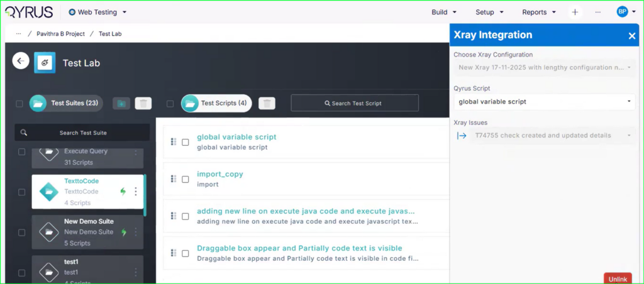Viewport: 644px width, 284px height.
Task: Check the import_copy script checkbox
Action: pos(186,179)
